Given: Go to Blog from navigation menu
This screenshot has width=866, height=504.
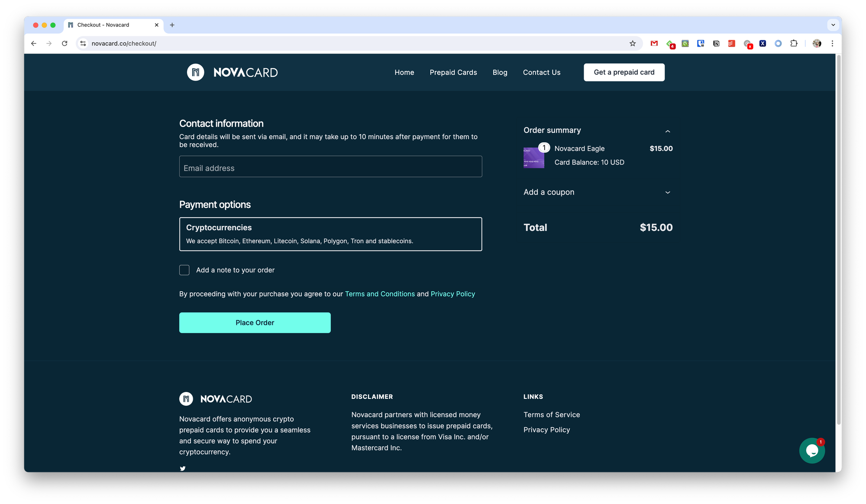Looking at the screenshot, I should point(500,72).
